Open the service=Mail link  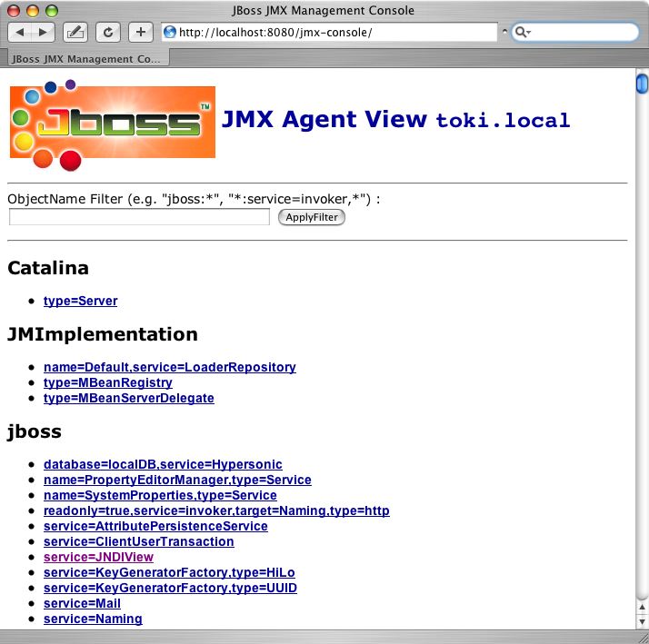pyautogui.click(x=82, y=603)
